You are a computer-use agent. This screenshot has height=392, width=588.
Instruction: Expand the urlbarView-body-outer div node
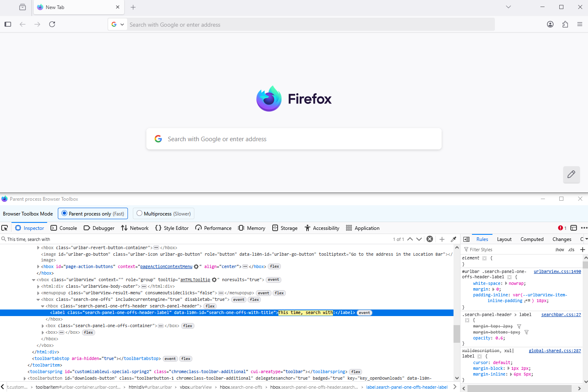click(38, 287)
